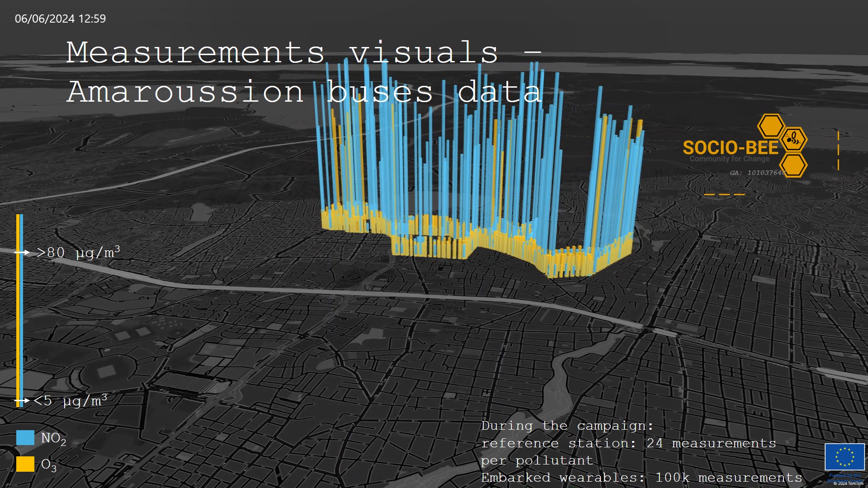This screenshot has width=868, height=488.
Task: Click the 'reference station: 24 measurements' text
Action: click(x=628, y=443)
